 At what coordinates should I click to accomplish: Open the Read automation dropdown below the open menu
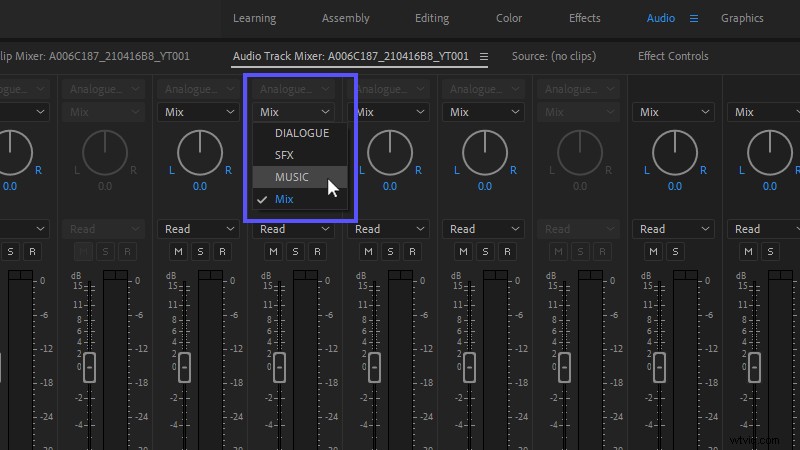point(293,229)
